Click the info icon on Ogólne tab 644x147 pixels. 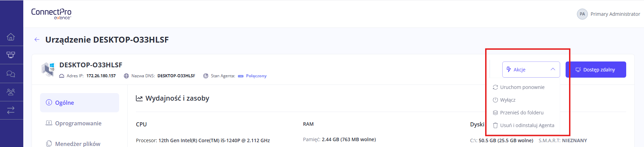pos(49,102)
